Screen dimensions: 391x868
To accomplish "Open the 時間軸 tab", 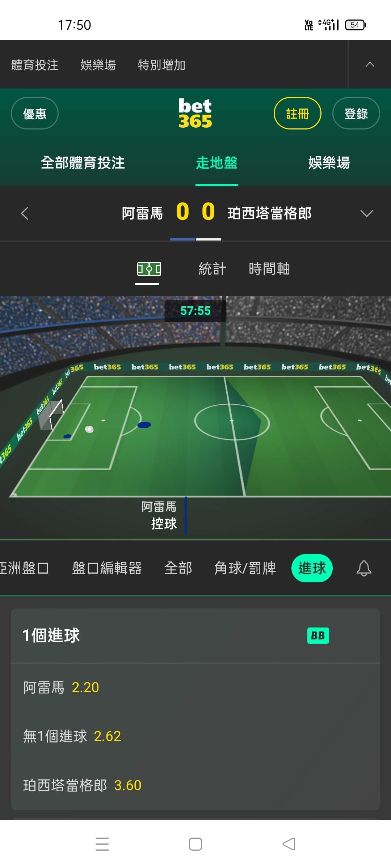I will [269, 269].
